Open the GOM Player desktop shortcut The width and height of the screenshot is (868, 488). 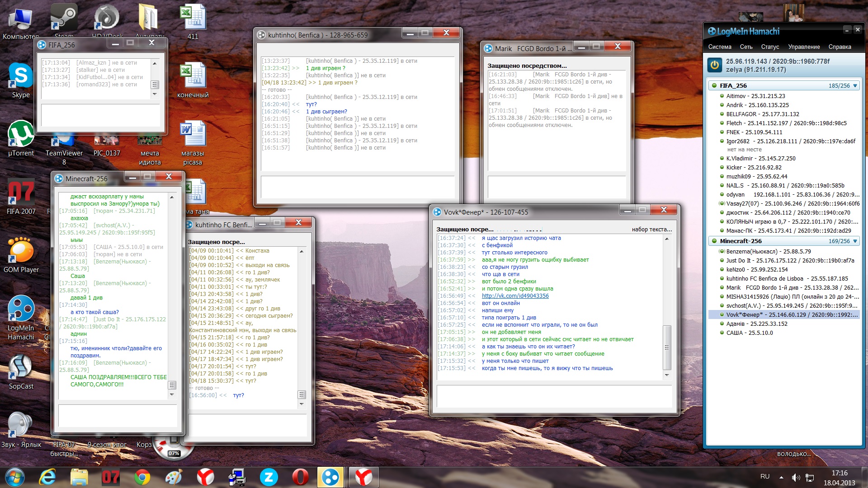(21, 251)
